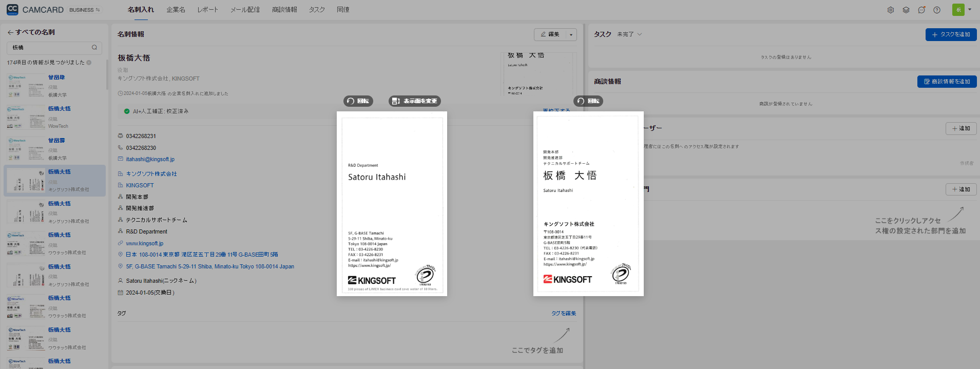Image resolution: width=980 pixels, height=369 pixels.
Task: Click the calendar icon beside 2024-01-05(交換日)
Action: point(121,293)
